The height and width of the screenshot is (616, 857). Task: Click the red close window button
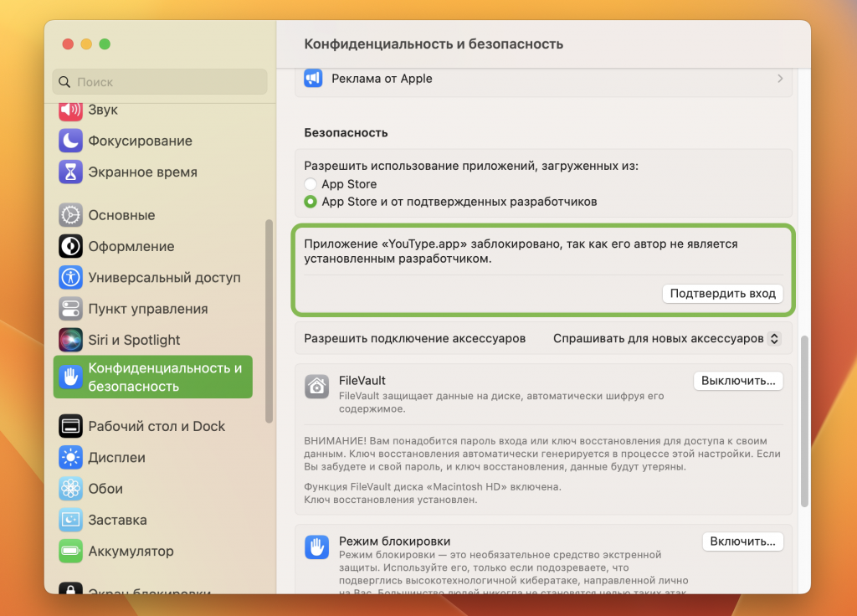[68, 44]
